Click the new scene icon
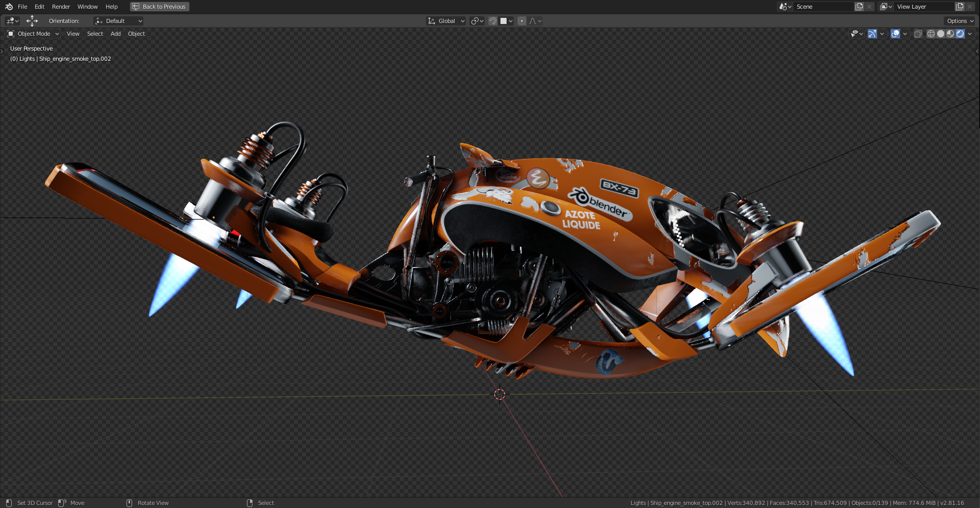980x508 pixels. (x=860, y=7)
